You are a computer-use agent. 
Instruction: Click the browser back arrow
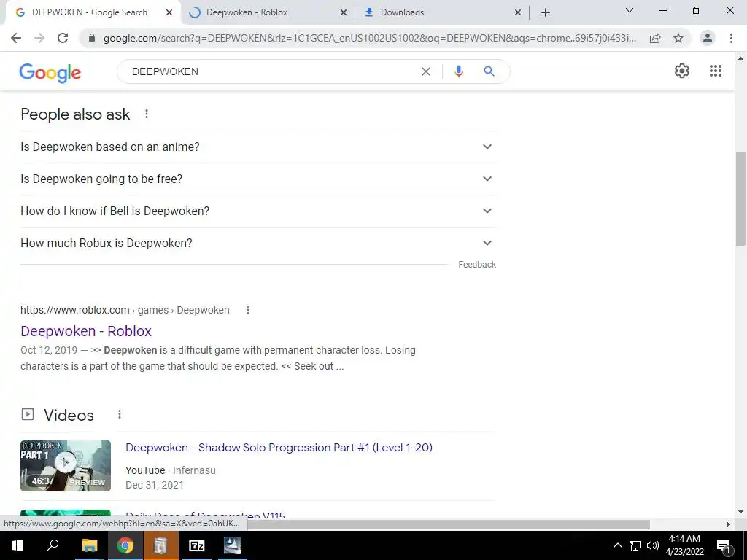click(x=16, y=38)
